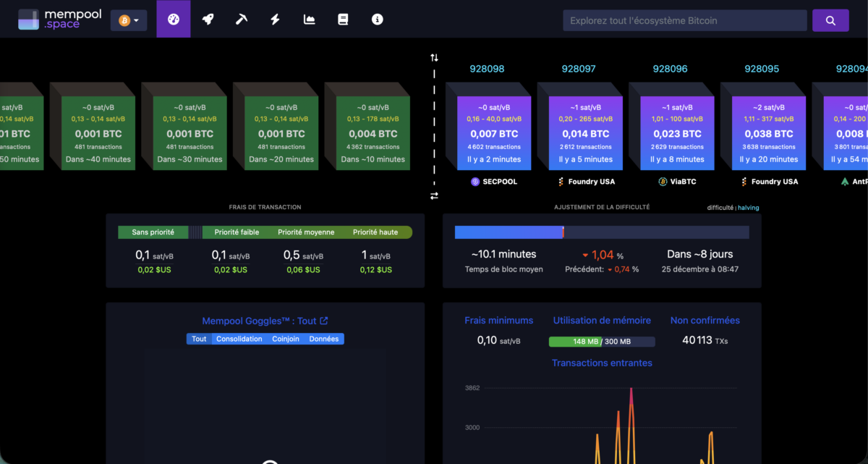Open the Bitcoin network selector dropdown
The image size is (868, 464).
click(129, 20)
